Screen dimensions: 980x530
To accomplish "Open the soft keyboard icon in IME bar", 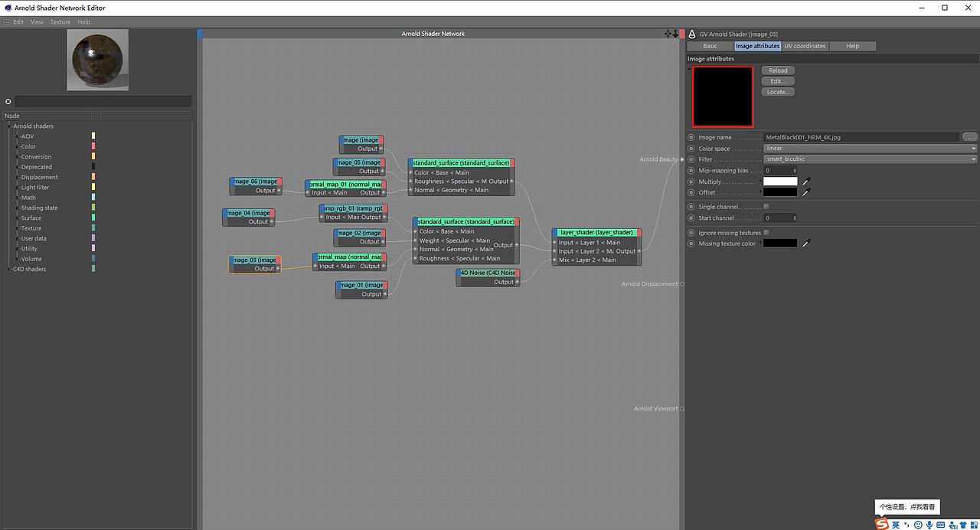I will pyautogui.click(x=940, y=525).
